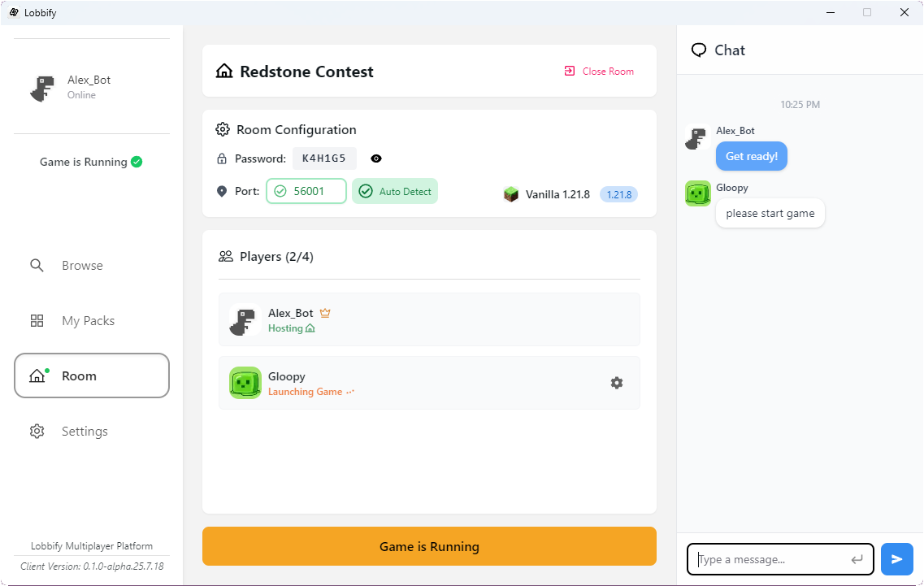Go to the Settings page

pos(85,432)
